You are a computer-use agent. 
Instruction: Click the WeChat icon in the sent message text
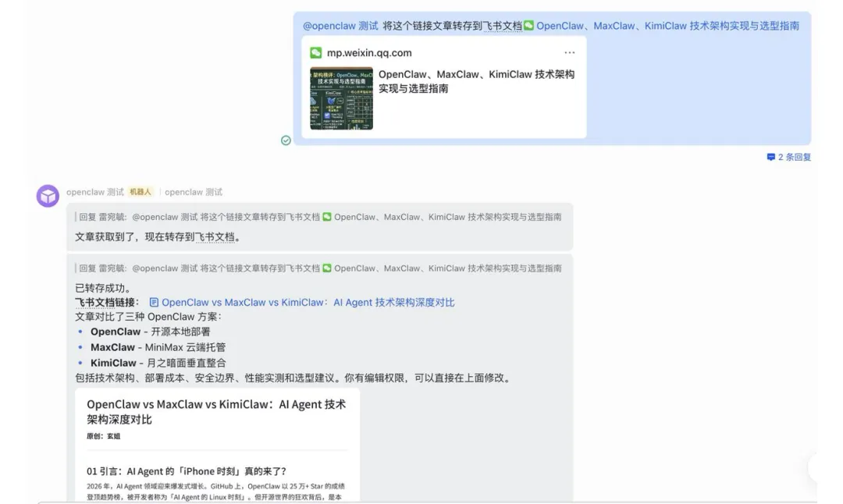pyautogui.click(x=529, y=25)
